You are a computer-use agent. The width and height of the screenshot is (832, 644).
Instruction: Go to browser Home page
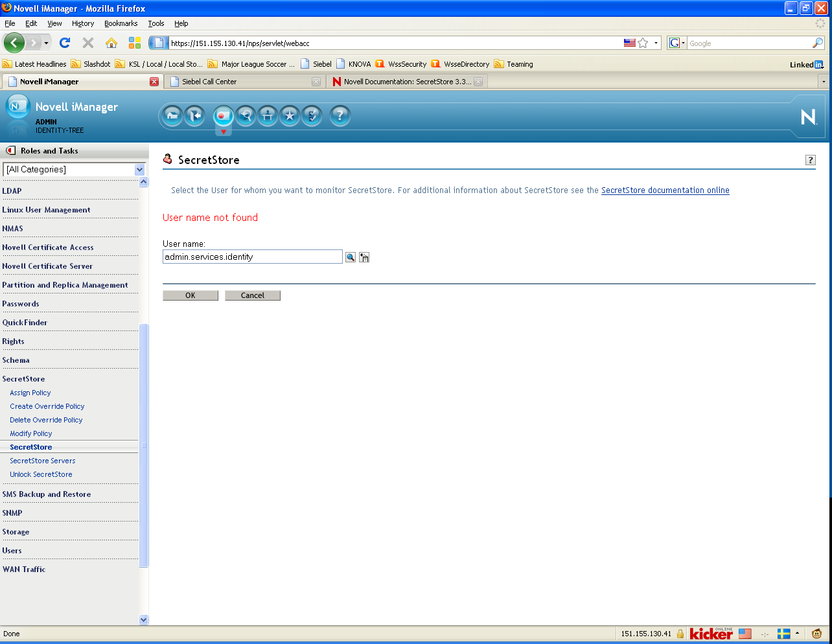tap(111, 43)
